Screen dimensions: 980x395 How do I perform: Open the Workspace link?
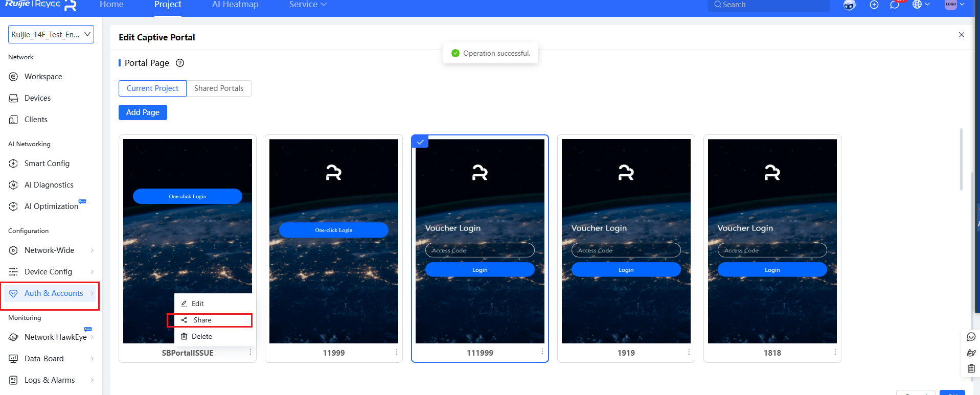coord(43,77)
